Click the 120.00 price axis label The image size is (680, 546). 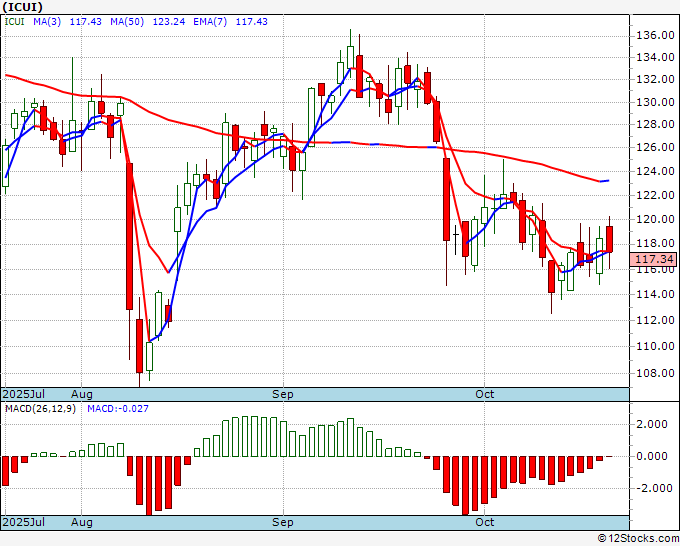pyautogui.click(x=655, y=219)
